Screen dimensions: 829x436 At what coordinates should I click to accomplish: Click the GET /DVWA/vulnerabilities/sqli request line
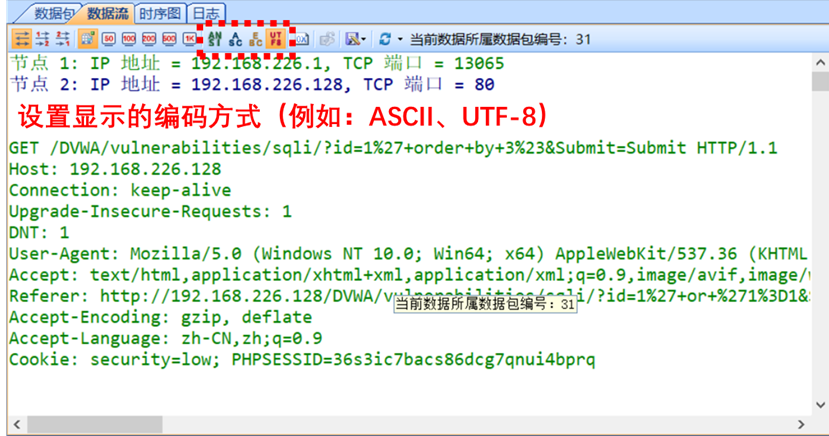[x=393, y=148]
